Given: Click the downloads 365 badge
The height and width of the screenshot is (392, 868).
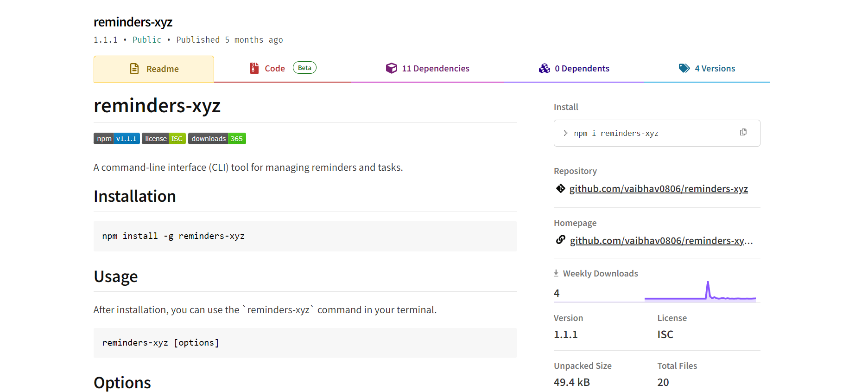Looking at the screenshot, I should point(217,139).
